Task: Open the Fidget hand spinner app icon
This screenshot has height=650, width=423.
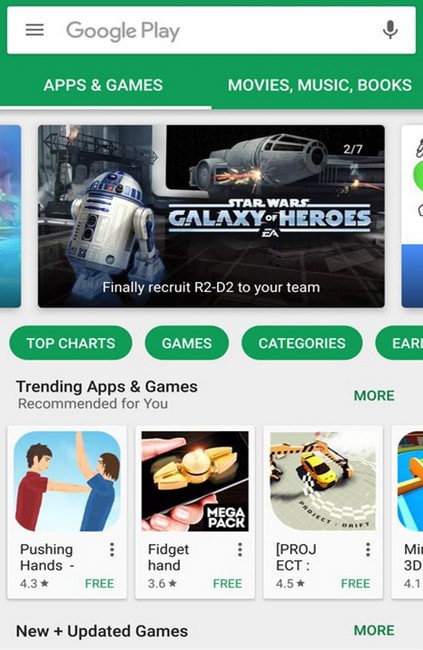Action: (195, 481)
